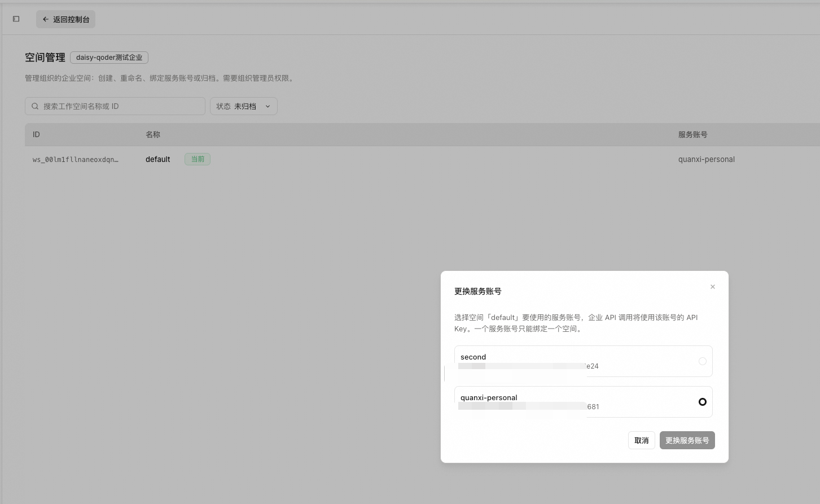Screen dimensions: 820x504
Task: Toggle the sidebar panel icon
Action: coord(16,19)
